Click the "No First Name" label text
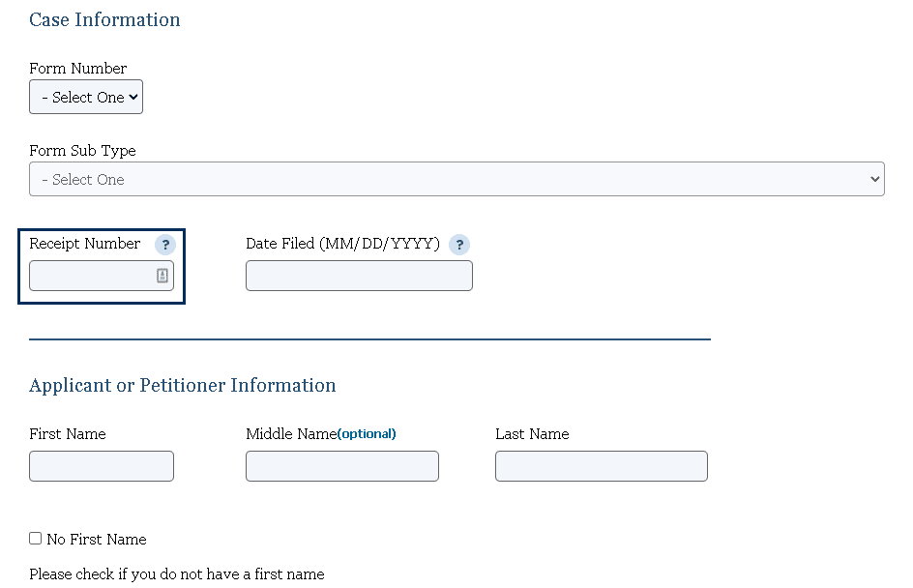The height and width of the screenshot is (588, 913). 97,540
